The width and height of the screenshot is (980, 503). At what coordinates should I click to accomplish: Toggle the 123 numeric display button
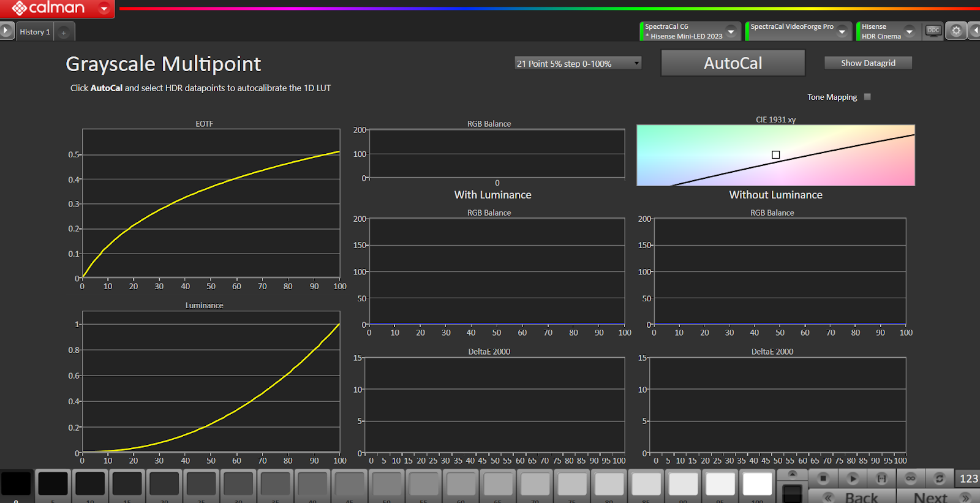pyautogui.click(x=968, y=478)
